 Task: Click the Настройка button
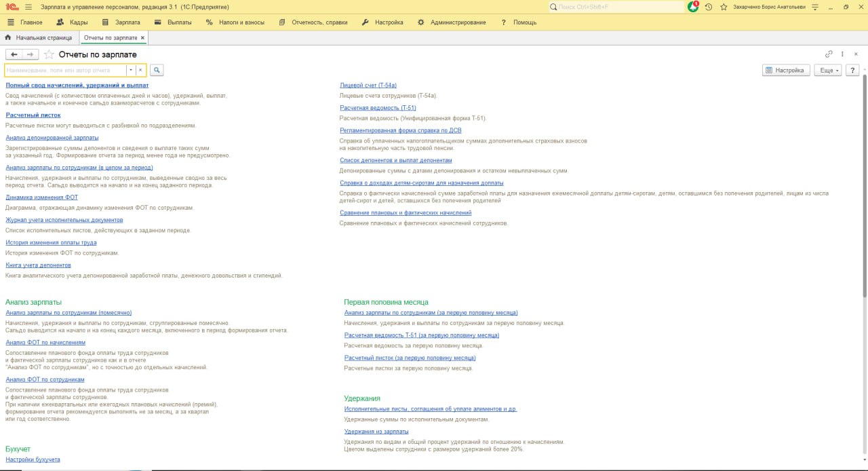pyautogui.click(x=785, y=69)
